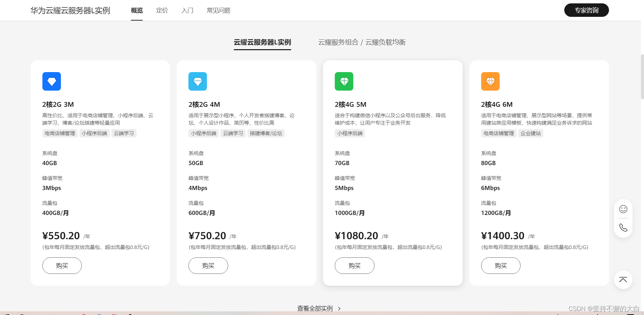Click the 400GB/月 traffic package value
The image size is (644, 315).
[x=56, y=213]
